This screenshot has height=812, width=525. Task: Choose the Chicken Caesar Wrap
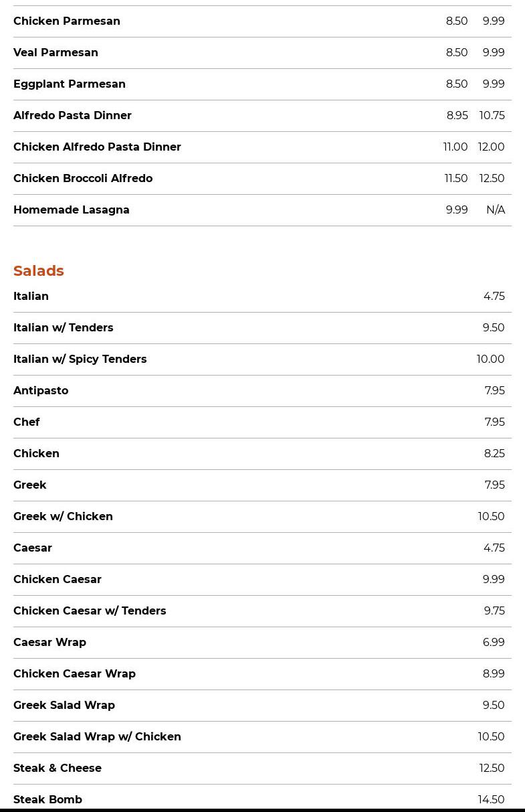coord(74,674)
